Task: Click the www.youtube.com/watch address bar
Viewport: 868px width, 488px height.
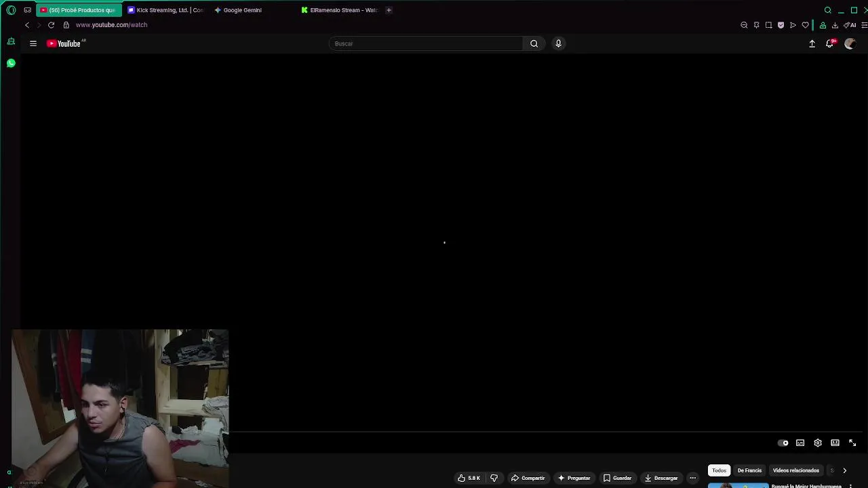Action: coord(111,25)
